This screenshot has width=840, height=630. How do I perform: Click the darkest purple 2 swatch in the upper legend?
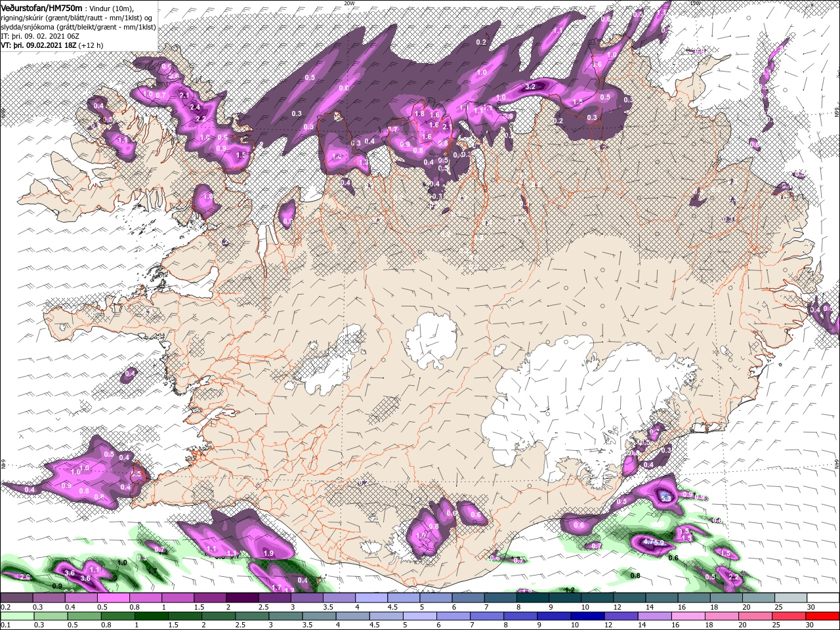pyautogui.click(x=242, y=598)
